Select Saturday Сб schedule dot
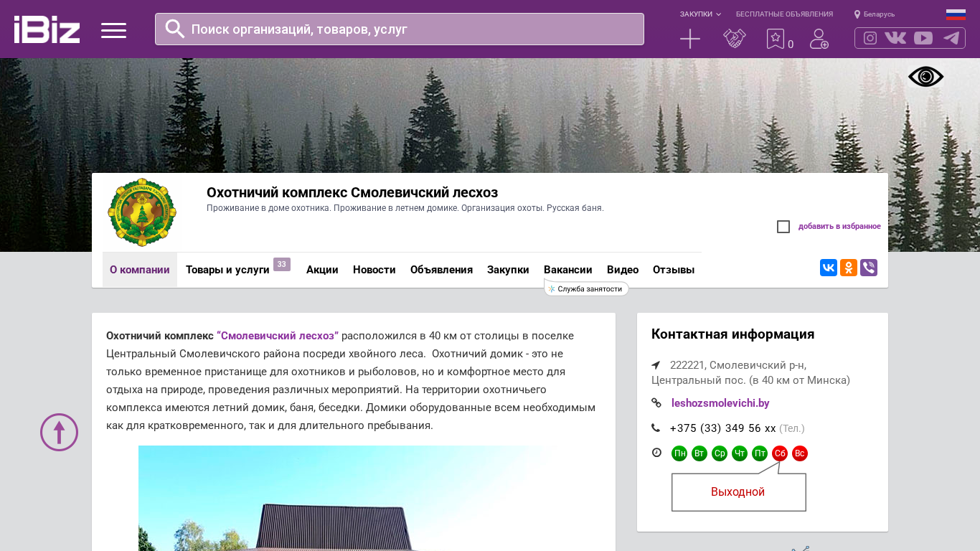980x551 pixels. pyautogui.click(x=780, y=453)
